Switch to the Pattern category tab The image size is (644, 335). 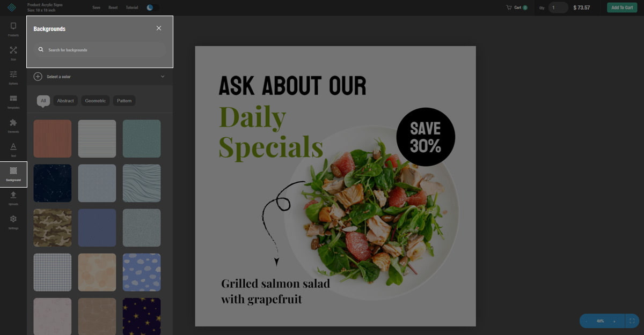[125, 101]
